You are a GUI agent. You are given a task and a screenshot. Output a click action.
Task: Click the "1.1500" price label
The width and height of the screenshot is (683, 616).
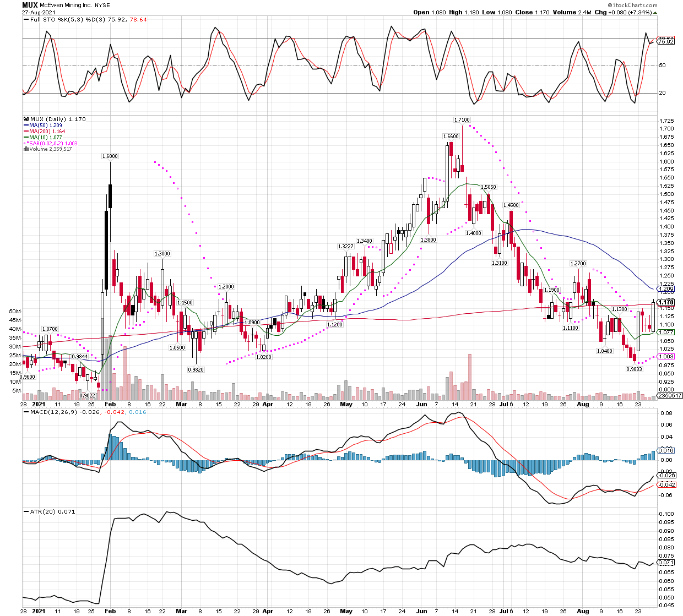click(185, 303)
